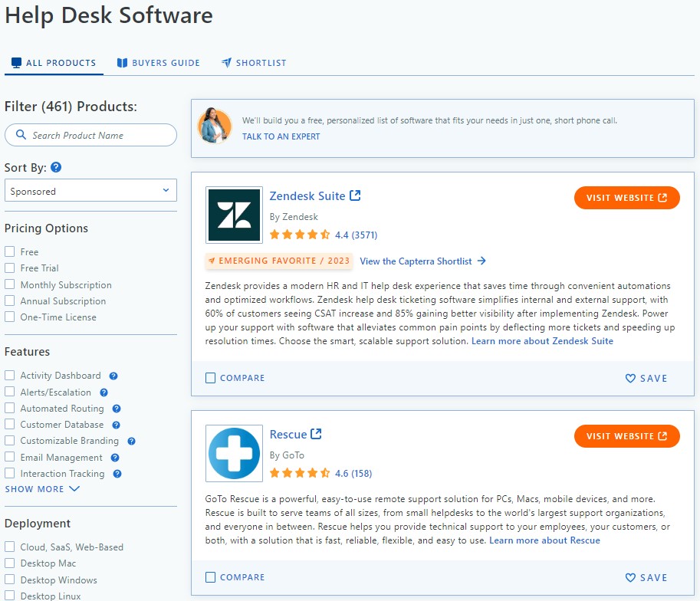Open the Shortlist tab
This screenshot has width=700, height=601.
[x=254, y=63]
